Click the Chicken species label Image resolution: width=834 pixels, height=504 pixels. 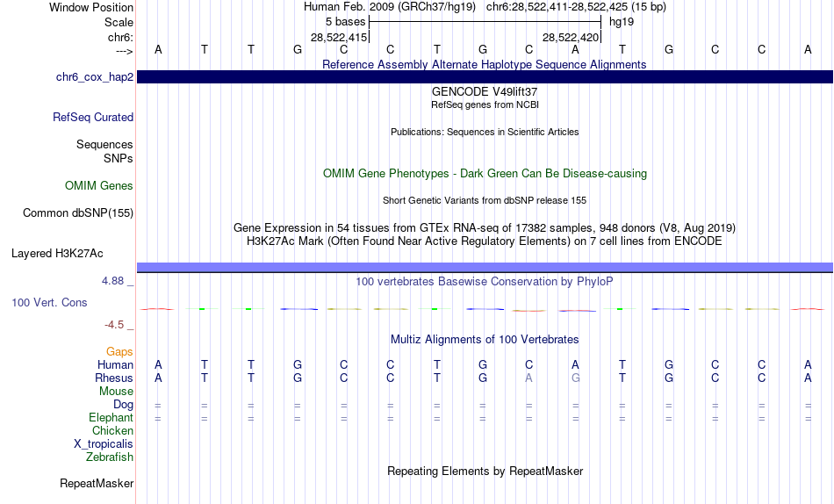point(112,430)
